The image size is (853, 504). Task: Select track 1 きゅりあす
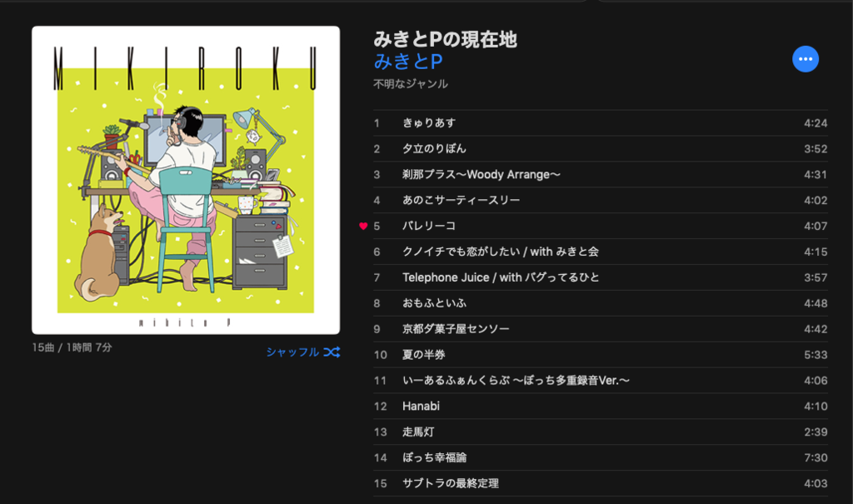pyautogui.click(x=601, y=123)
